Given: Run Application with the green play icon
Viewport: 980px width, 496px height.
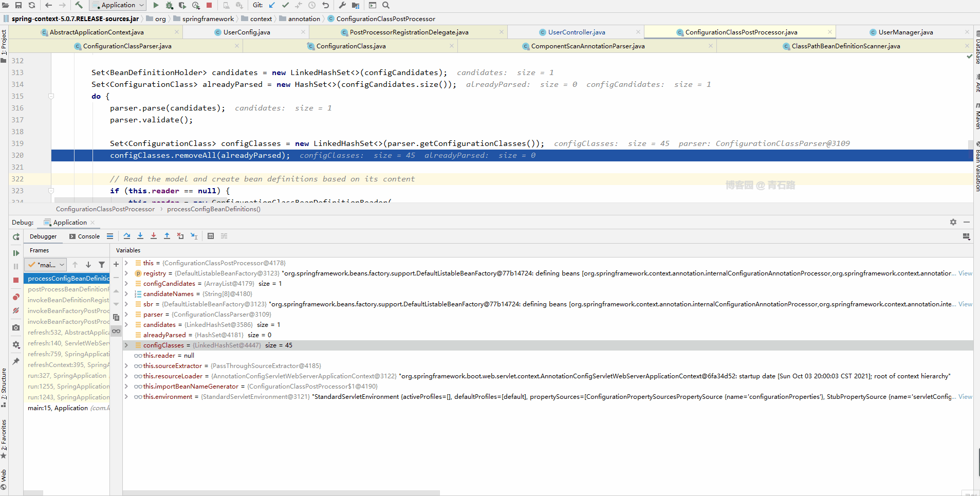Looking at the screenshot, I should (156, 5).
